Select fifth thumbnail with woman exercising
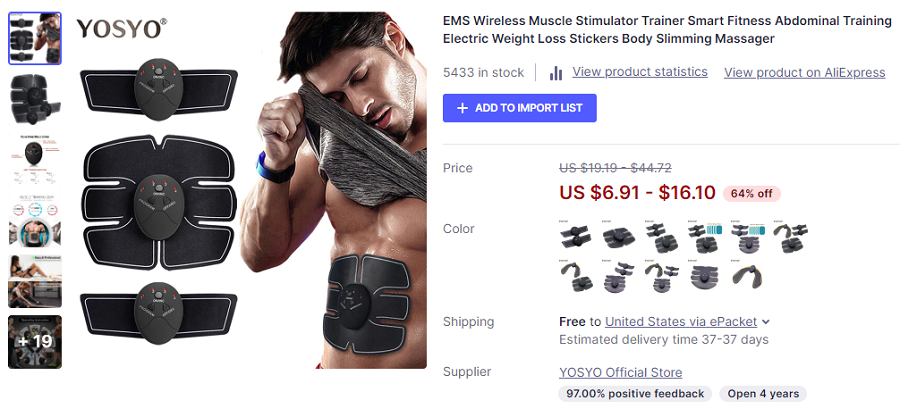The image size is (900, 417). 35,281
